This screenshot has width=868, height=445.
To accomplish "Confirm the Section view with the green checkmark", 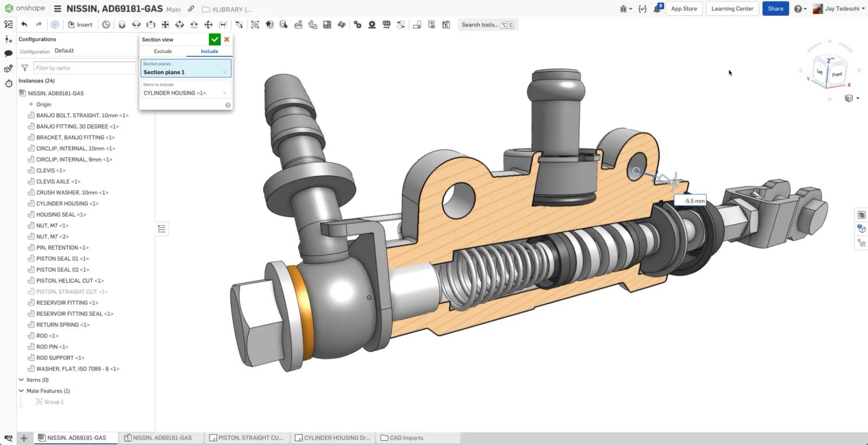I will point(215,39).
